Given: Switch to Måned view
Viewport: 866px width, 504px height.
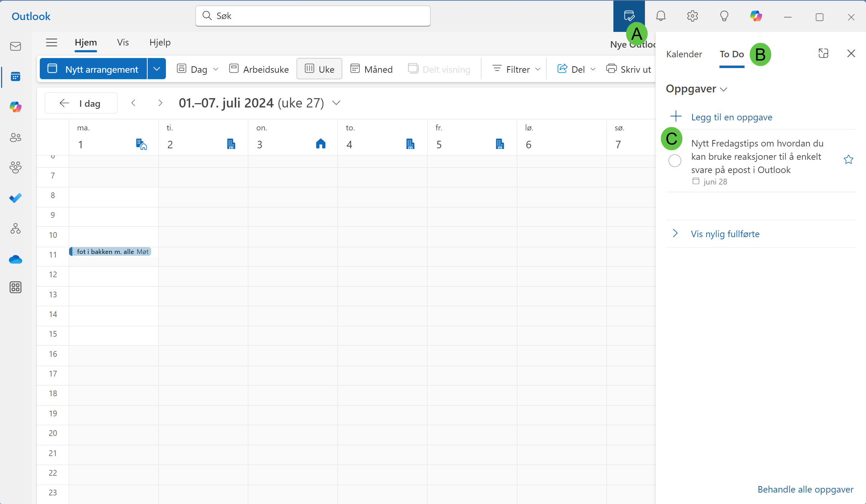Looking at the screenshot, I should [371, 69].
